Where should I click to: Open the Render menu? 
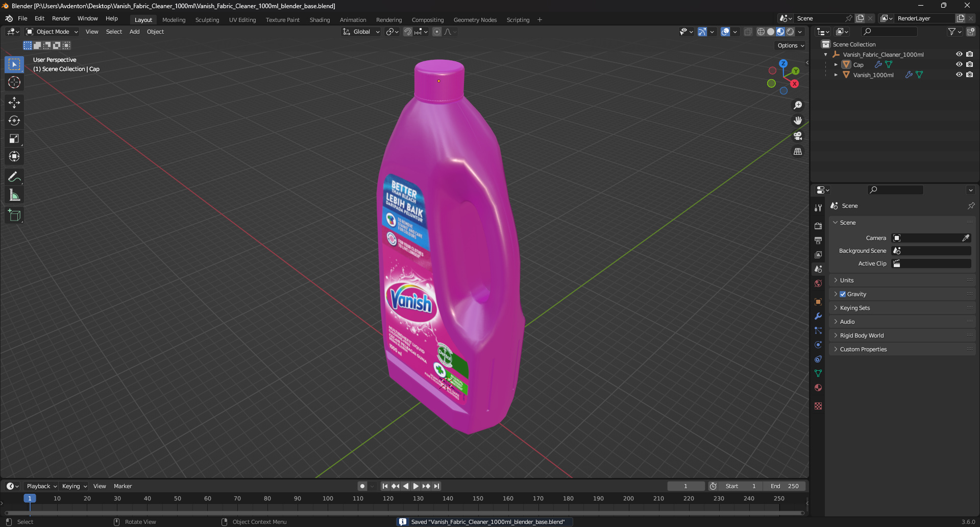61,18
